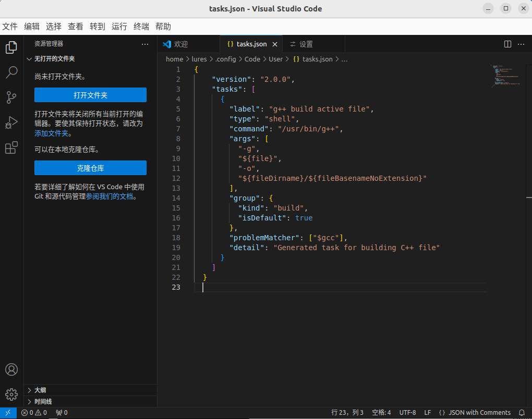Click 'Code' in the breadcrumb path

[252, 59]
